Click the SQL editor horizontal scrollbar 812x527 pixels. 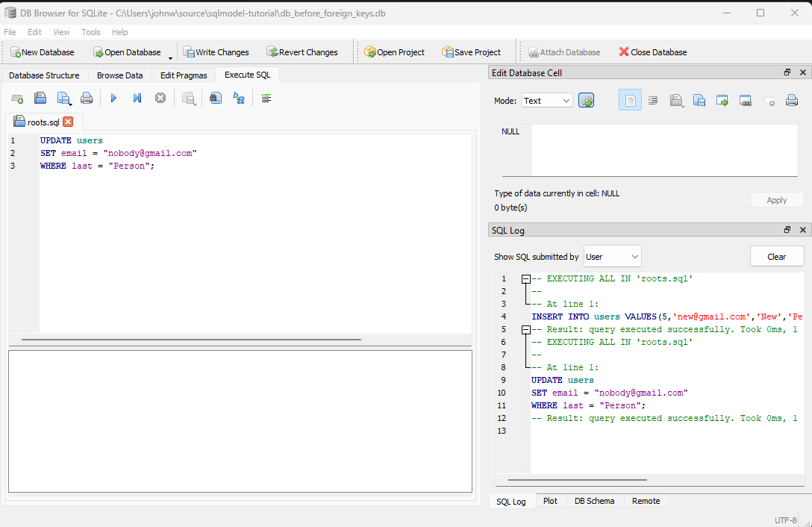(x=191, y=340)
